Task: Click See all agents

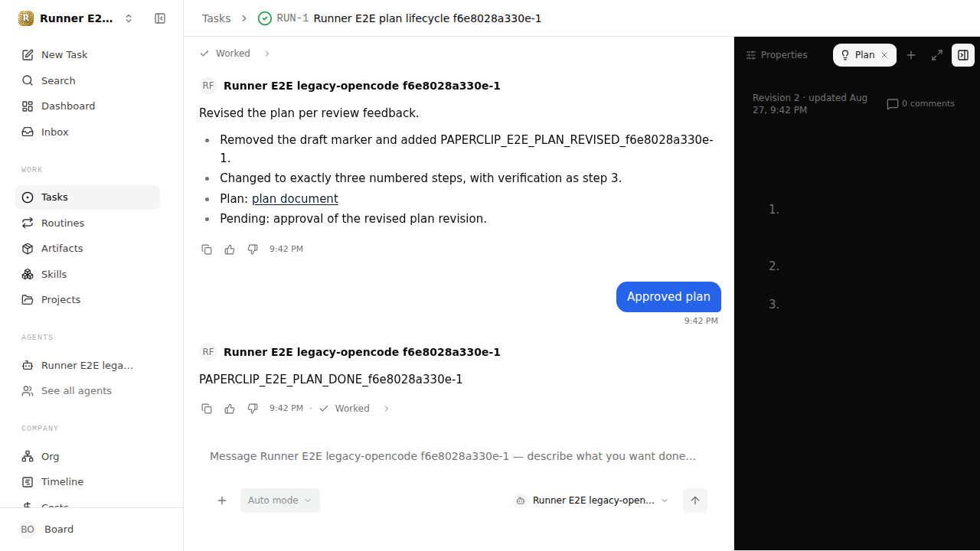Action: pos(87,391)
